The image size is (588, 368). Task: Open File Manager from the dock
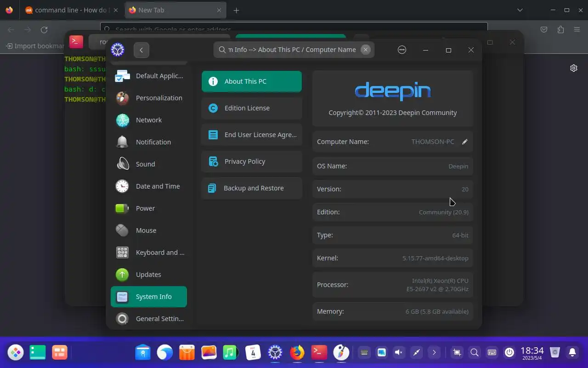143,353
